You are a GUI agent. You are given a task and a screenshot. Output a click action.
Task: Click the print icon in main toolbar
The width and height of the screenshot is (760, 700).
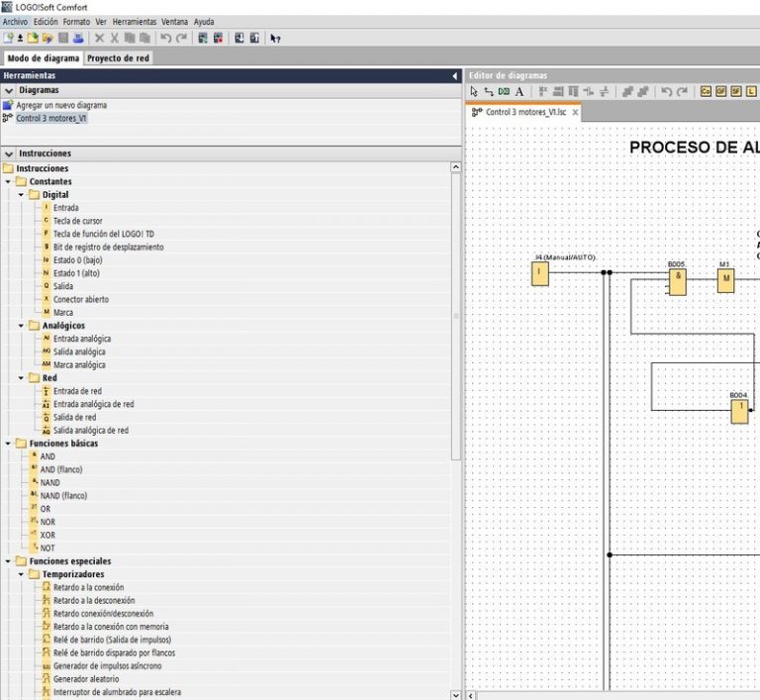[x=79, y=38]
